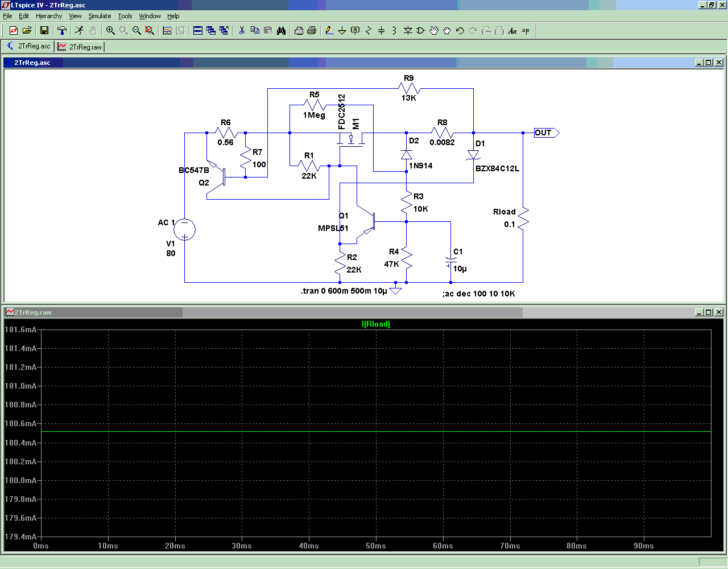The width and height of the screenshot is (728, 569).
Task: Click the Print printer icon
Action: point(312,30)
